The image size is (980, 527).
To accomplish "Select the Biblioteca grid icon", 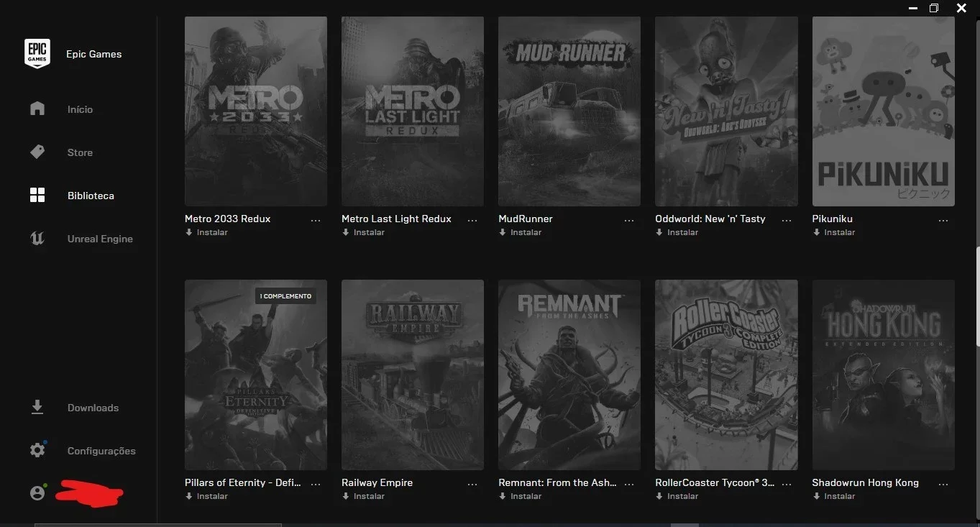I will pyautogui.click(x=37, y=195).
